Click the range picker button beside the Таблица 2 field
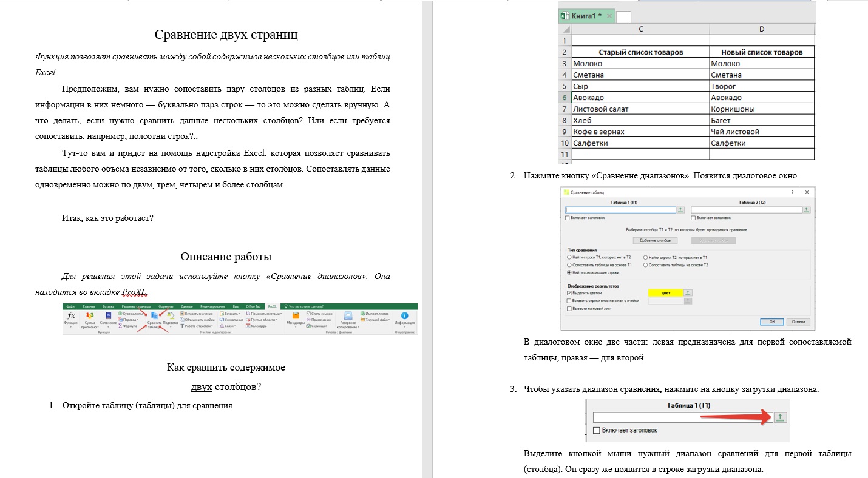This screenshot has width=868, height=478. pyautogui.click(x=806, y=210)
